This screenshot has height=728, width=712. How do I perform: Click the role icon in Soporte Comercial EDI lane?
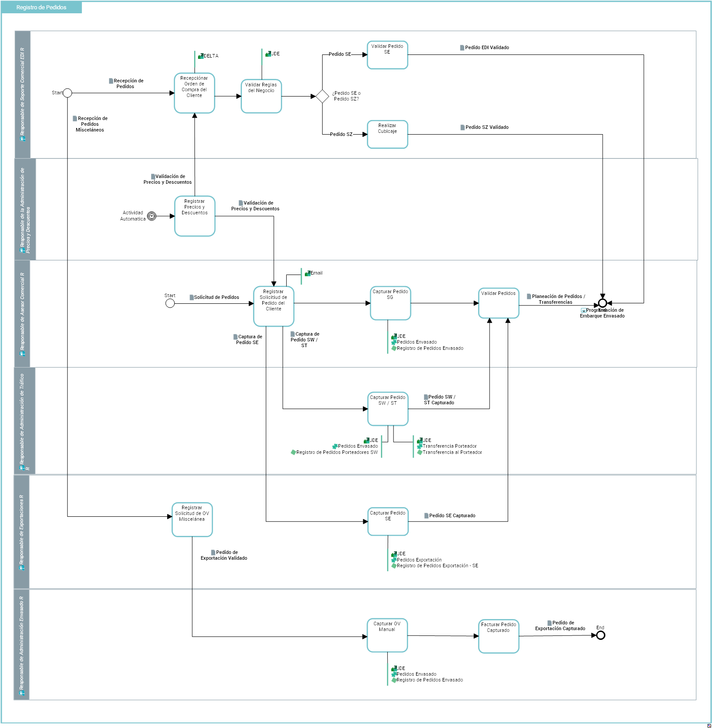click(23, 139)
